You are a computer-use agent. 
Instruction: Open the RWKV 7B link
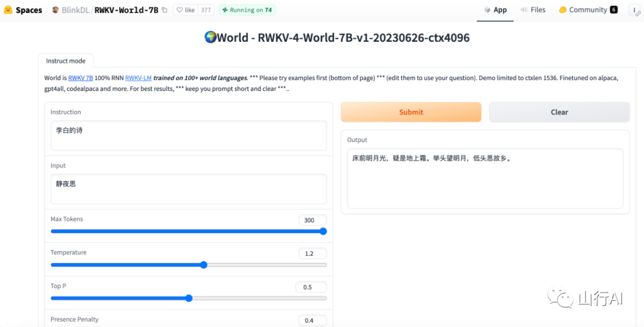(80, 78)
